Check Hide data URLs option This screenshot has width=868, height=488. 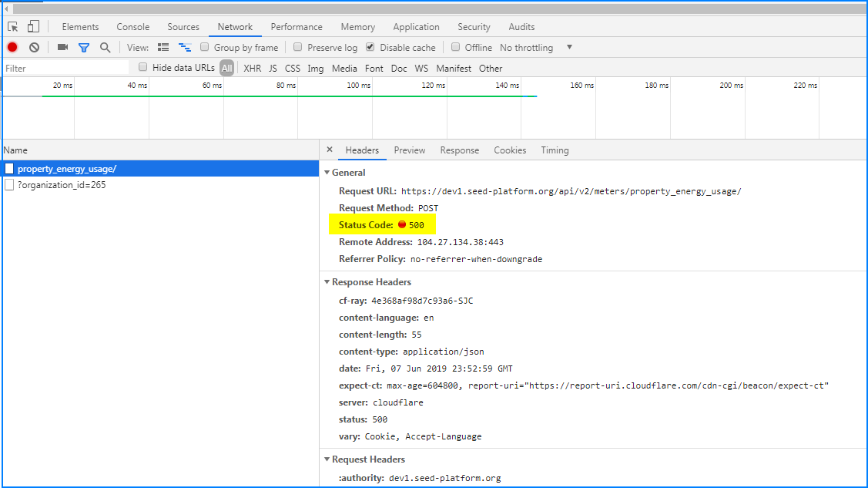[142, 67]
